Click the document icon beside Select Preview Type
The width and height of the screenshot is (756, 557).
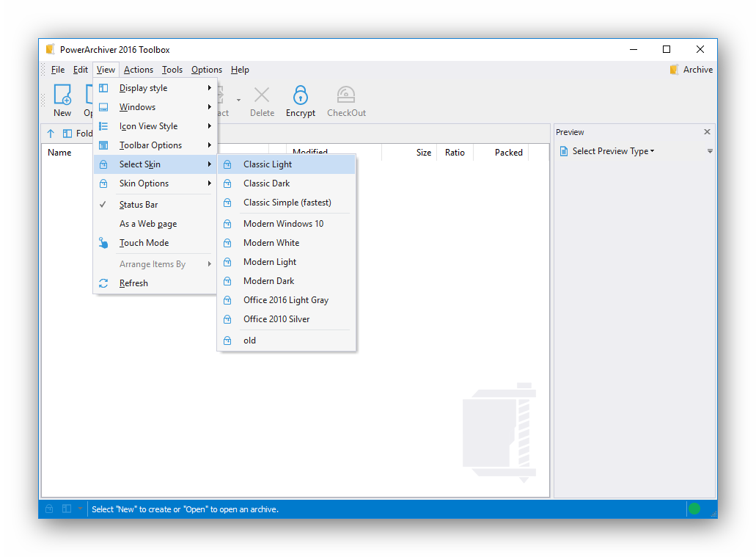click(x=564, y=151)
